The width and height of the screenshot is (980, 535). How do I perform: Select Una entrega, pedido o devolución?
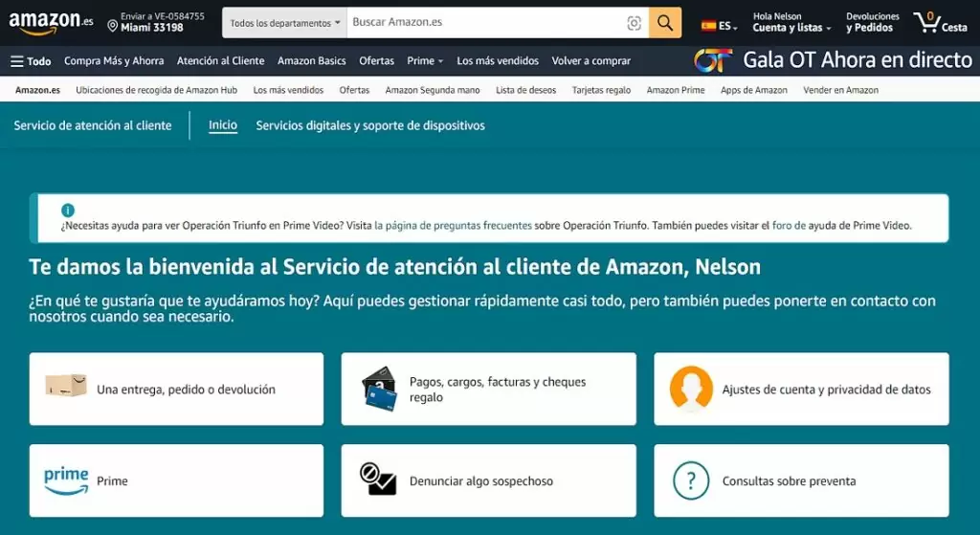click(x=176, y=389)
